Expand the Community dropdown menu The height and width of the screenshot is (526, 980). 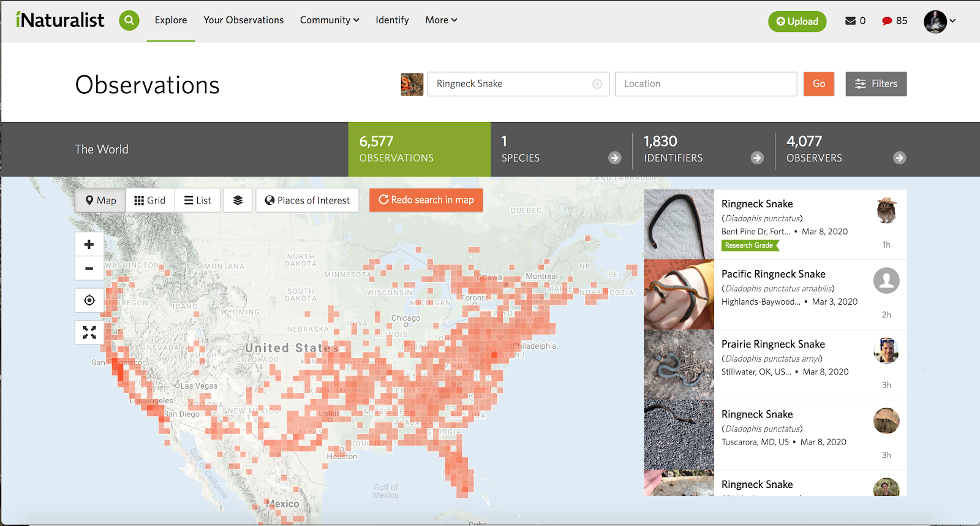click(330, 20)
